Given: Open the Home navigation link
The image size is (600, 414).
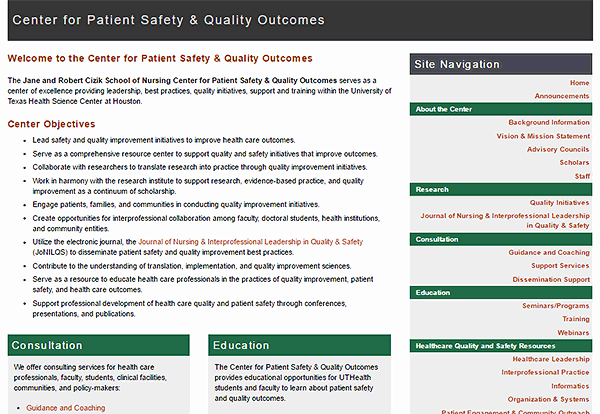Looking at the screenshot, I should 579,83.
